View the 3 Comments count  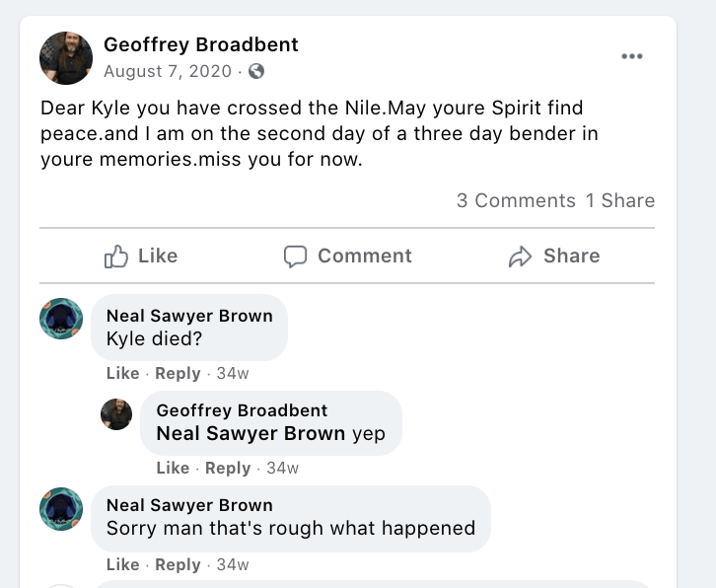(x=515, y=200)
